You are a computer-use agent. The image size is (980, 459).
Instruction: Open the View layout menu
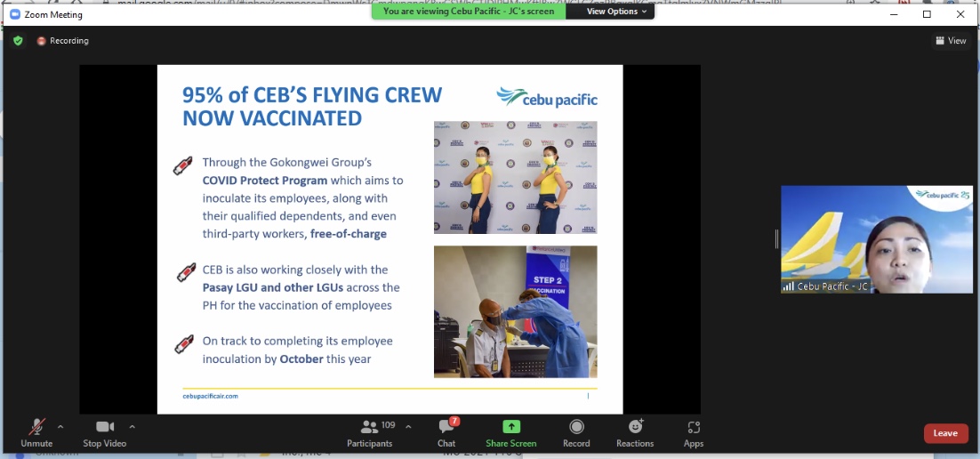tap(951, 41)
